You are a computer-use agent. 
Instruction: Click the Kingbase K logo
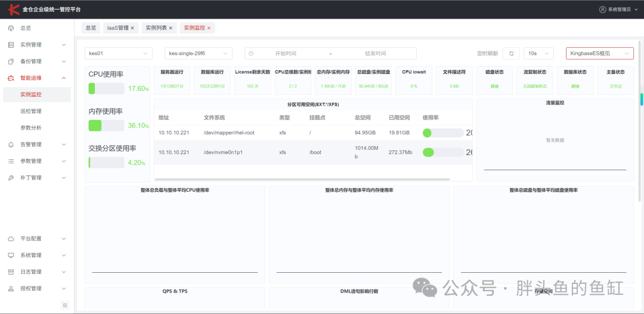point(14,9)
